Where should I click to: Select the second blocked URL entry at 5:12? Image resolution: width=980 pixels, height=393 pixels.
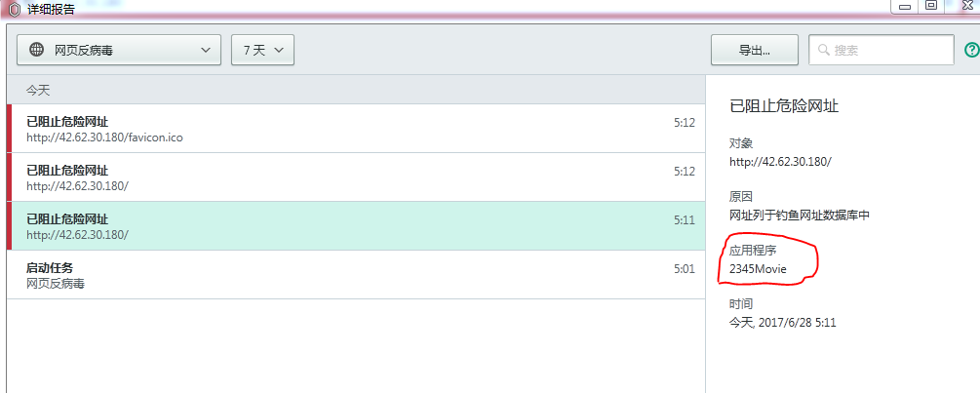coord(351,177)
